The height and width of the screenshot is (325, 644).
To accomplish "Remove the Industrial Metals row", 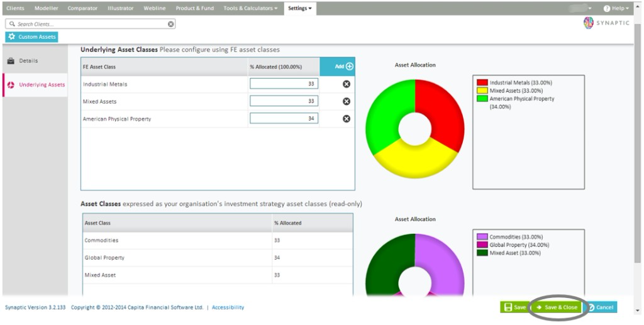I will [346, 84].
